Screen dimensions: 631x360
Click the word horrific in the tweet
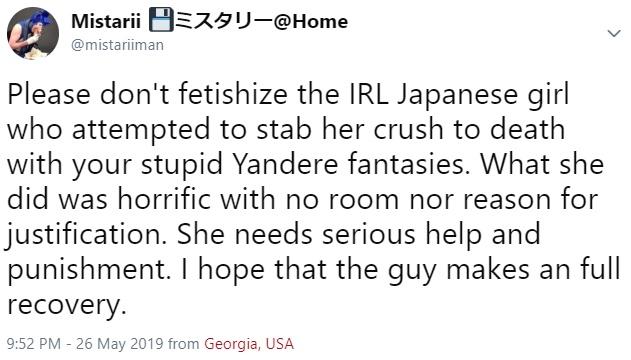165,199
